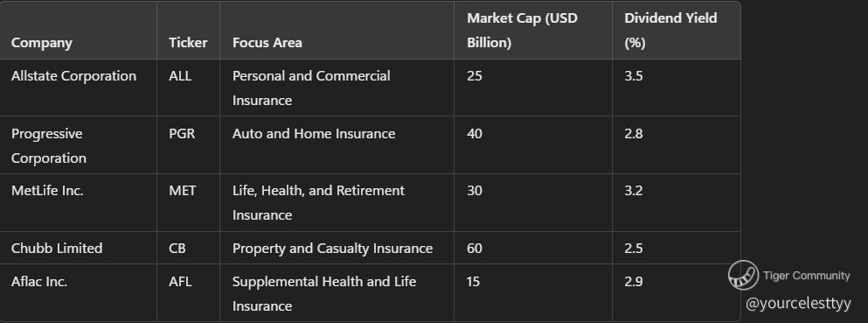Click the Tiger Community logo icon
868x323 pixels.
coord(743,275)
